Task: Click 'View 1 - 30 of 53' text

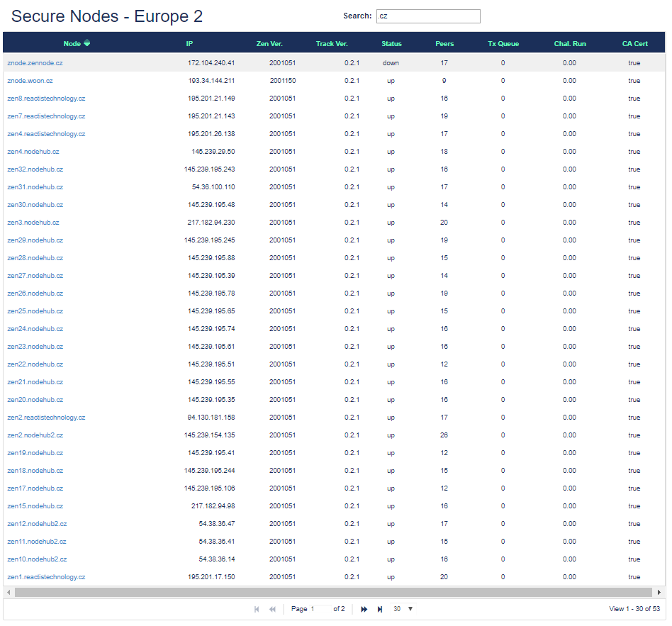Action: pyautogui.click(x=634, y=609)
